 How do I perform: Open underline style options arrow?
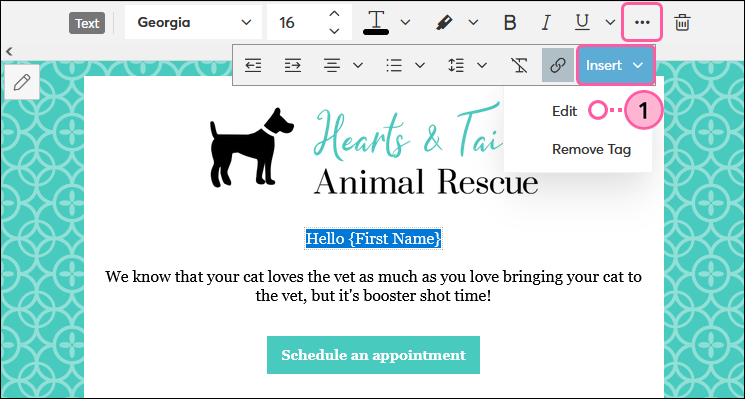611,22
